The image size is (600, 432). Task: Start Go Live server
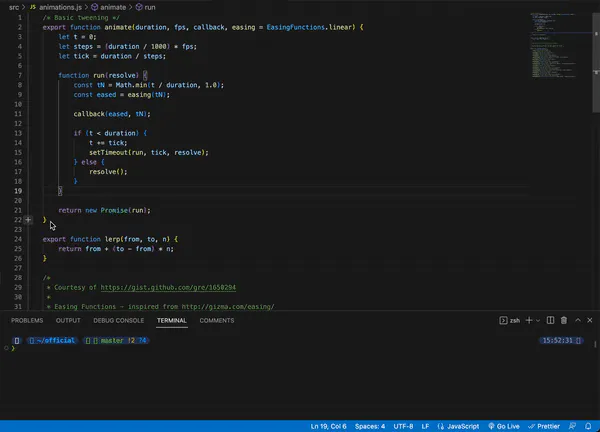pos(504,426)
